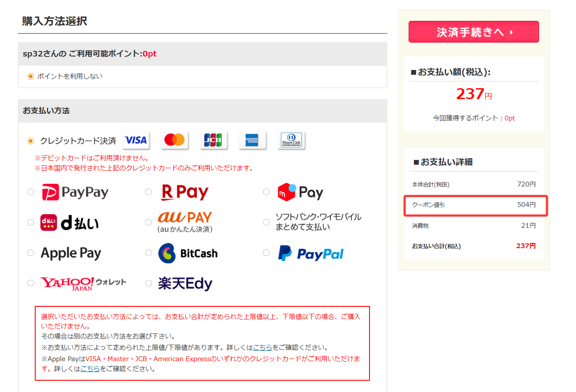Click the 消費税 label
Image resolution: width=576 pixels, height=392 pixels.
[x=420, y=226]
